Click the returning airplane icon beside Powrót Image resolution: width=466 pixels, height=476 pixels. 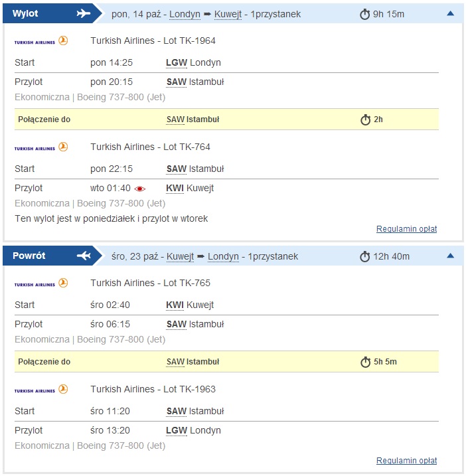click(x=84, y=256)
